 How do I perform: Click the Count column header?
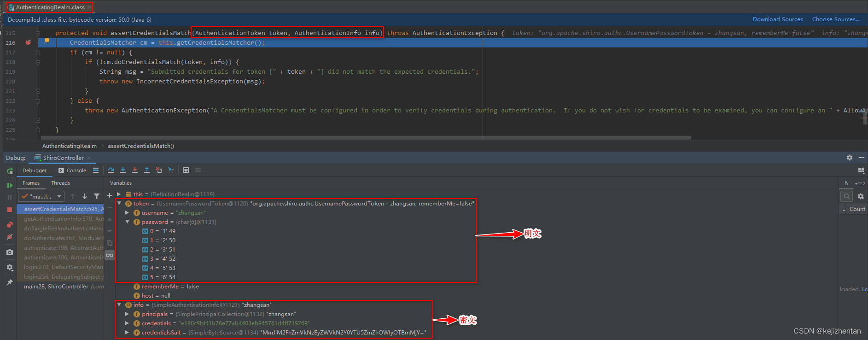tap(857, 209)
